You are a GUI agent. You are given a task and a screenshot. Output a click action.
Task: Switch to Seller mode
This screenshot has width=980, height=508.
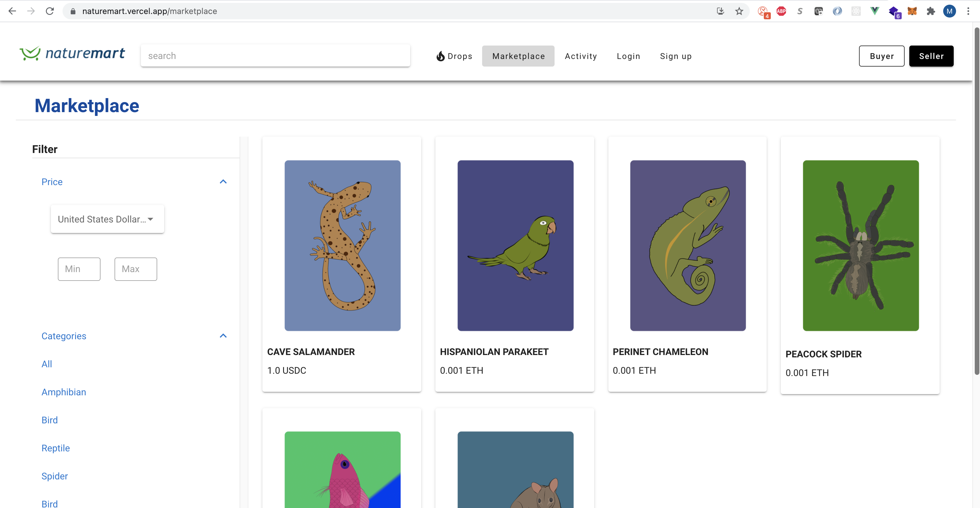point(931,56)
